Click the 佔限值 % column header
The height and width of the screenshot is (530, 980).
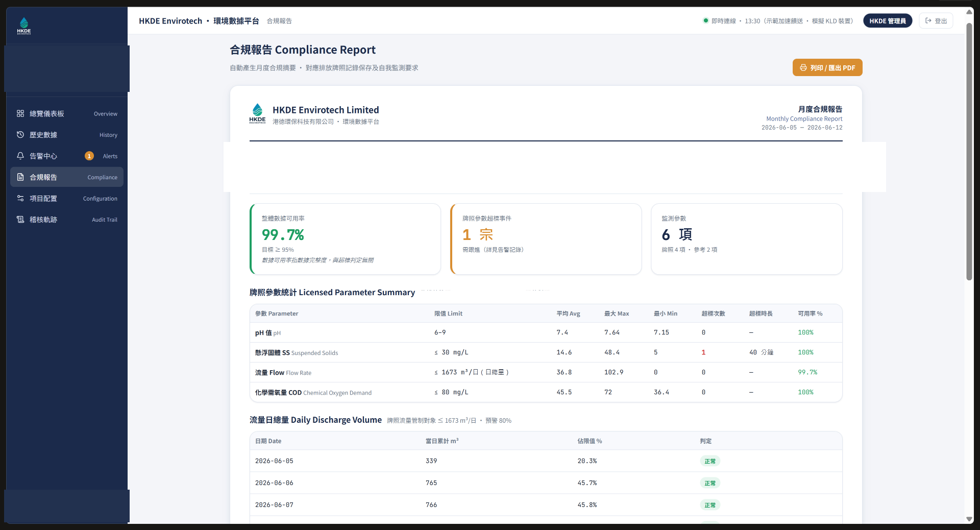pyautogui.click(x=590, y=441)
